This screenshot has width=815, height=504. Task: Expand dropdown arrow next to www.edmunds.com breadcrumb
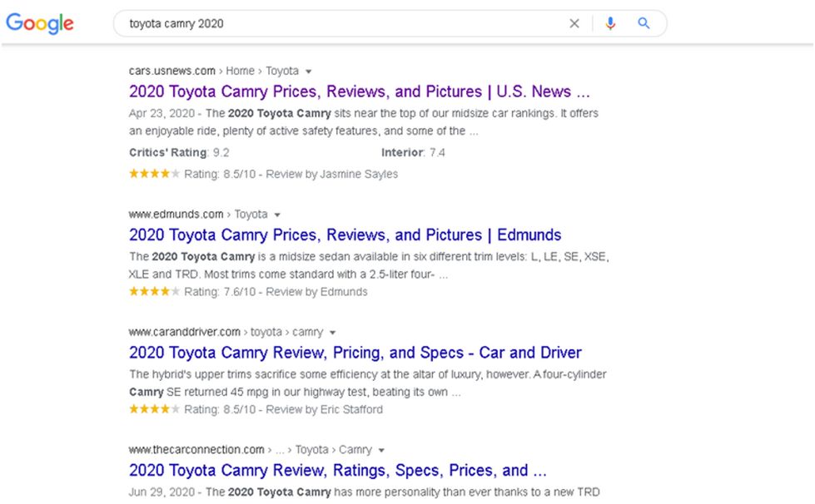pos(277,215)
